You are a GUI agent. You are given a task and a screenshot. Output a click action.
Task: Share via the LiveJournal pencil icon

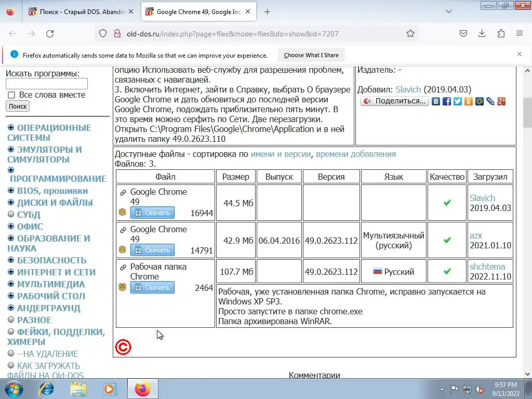coord(490,101)
